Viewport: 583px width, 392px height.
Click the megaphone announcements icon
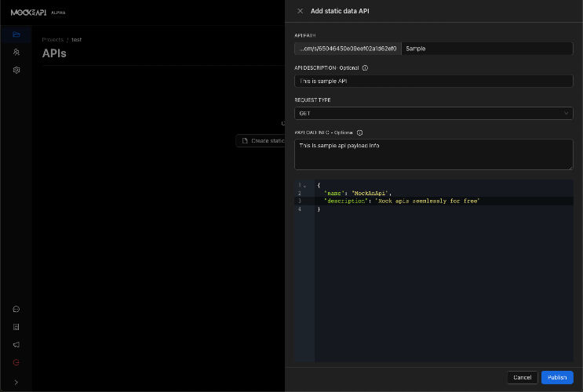pos(16,345)
